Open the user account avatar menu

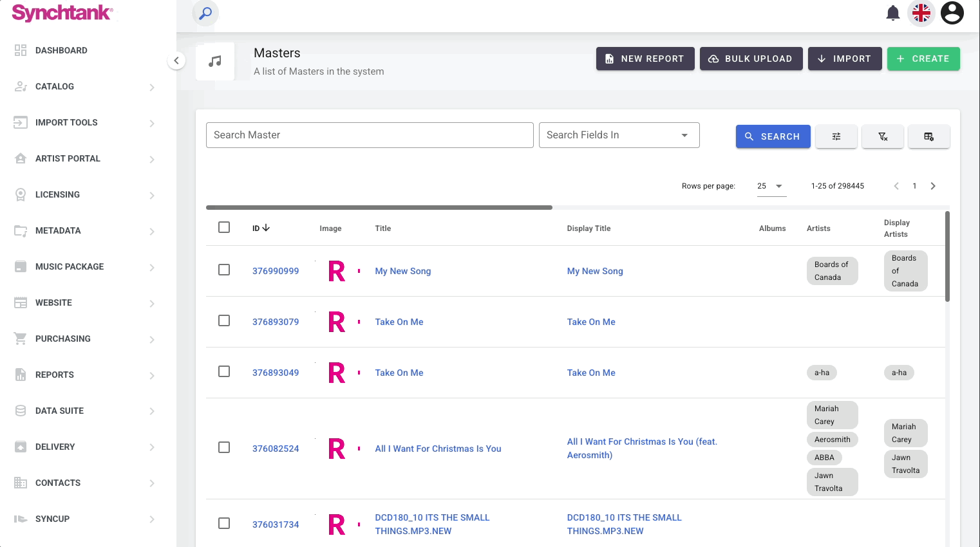click(952, 13)
